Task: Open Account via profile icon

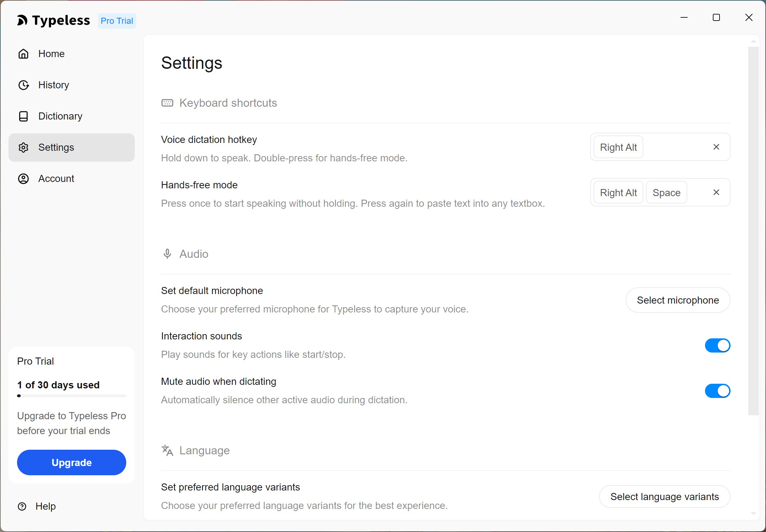Action: tap(23, 179)
